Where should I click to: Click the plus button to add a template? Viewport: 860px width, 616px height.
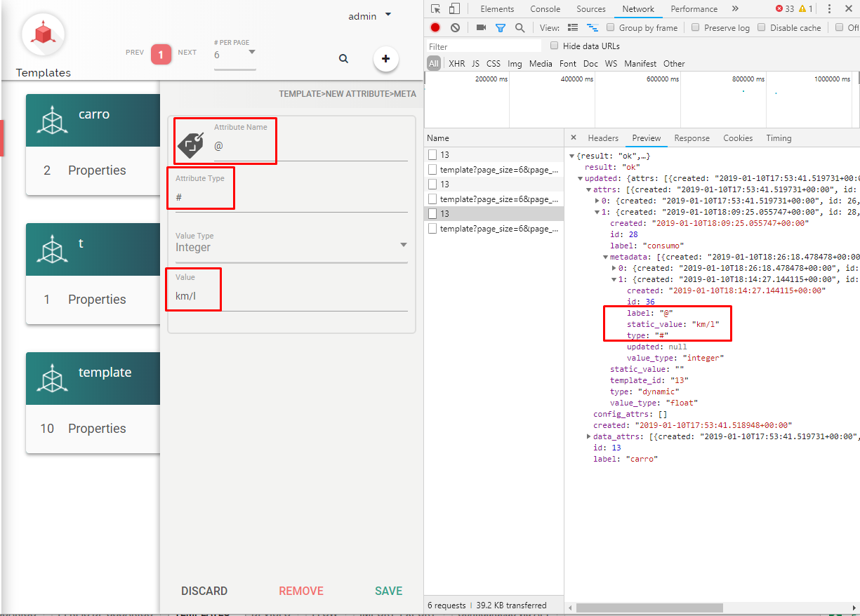[x=385, y=59]
